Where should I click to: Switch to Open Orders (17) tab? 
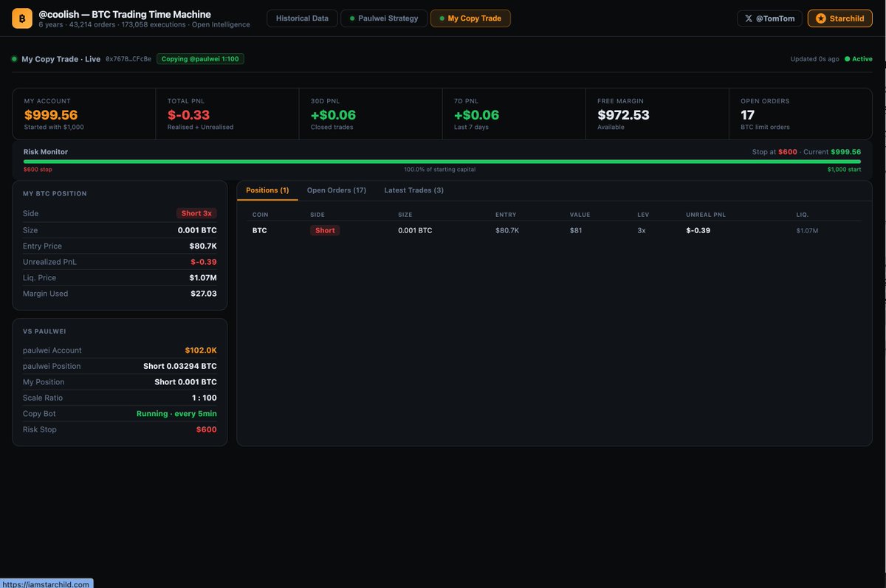coord(337,190)
